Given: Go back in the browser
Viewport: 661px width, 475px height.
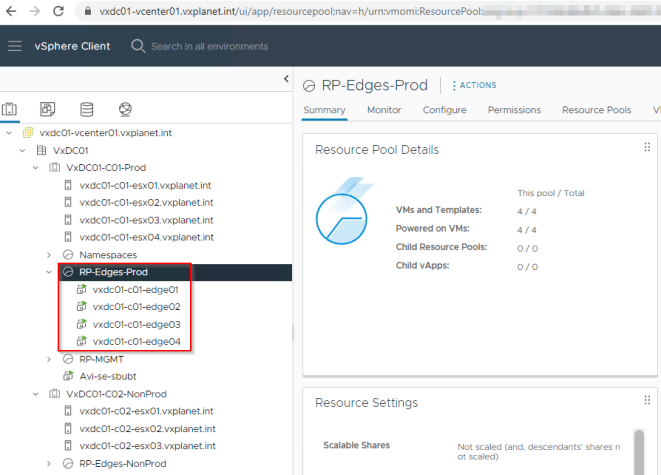Looking at the screenshot, I should coord(11,11).
